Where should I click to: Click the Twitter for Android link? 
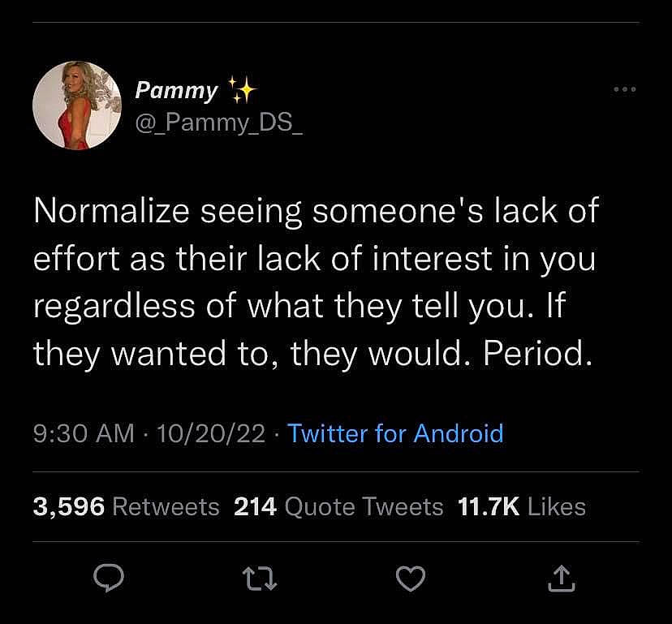click(x=395, y=433)
